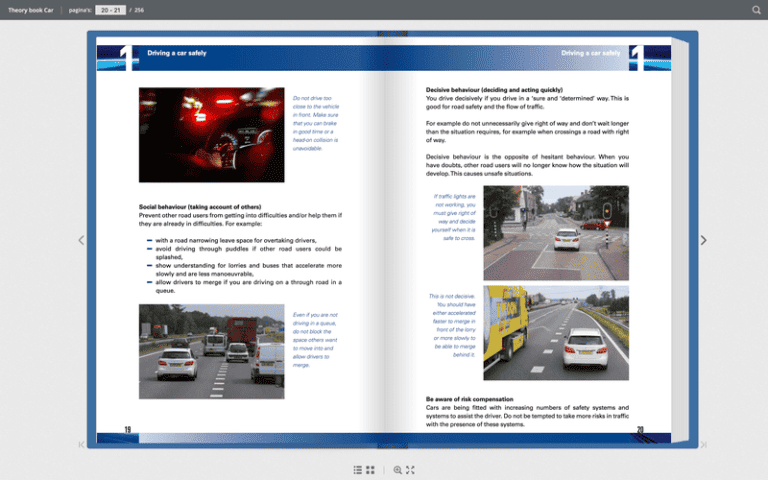Click the 'Theory book Car' title
Screen dimensions: 768x480
click(x=29, y=10)
